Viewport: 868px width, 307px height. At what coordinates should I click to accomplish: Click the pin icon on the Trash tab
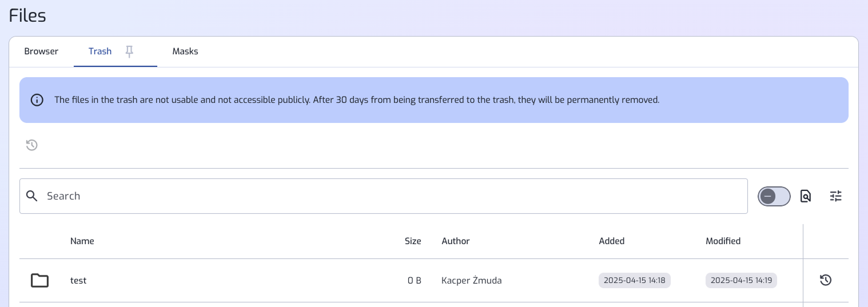[130, 52]
